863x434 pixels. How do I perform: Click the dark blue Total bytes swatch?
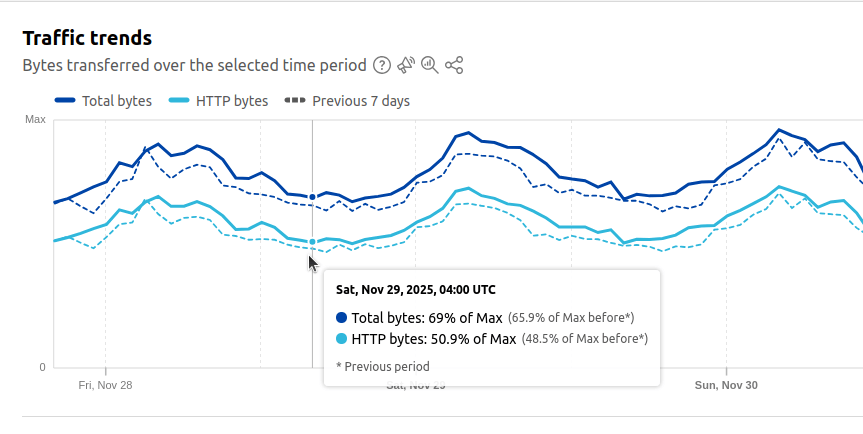(65, 101)
